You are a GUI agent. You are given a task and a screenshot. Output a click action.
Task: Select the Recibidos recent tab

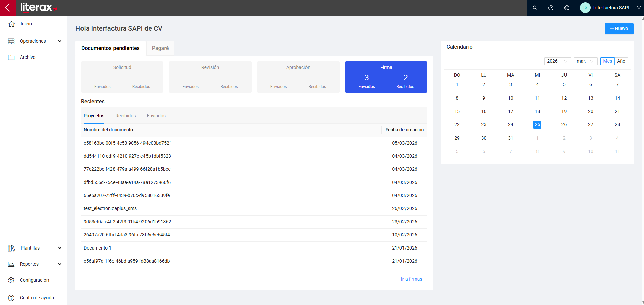coord(126,116)
